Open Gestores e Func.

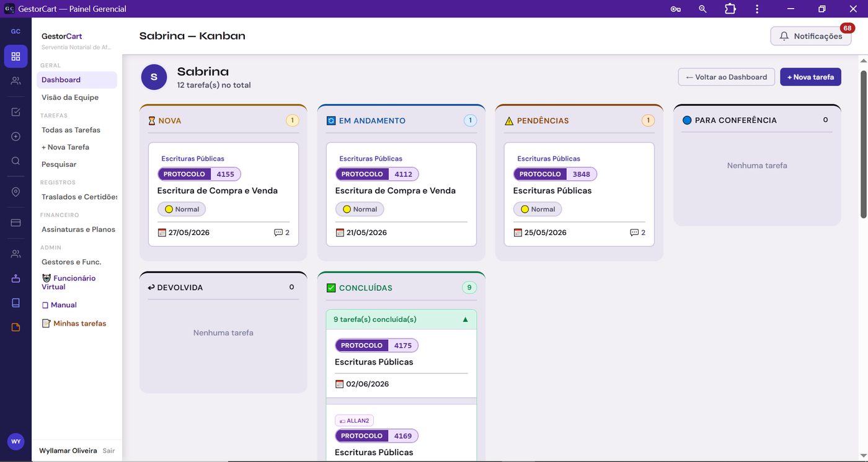(71, 262)
